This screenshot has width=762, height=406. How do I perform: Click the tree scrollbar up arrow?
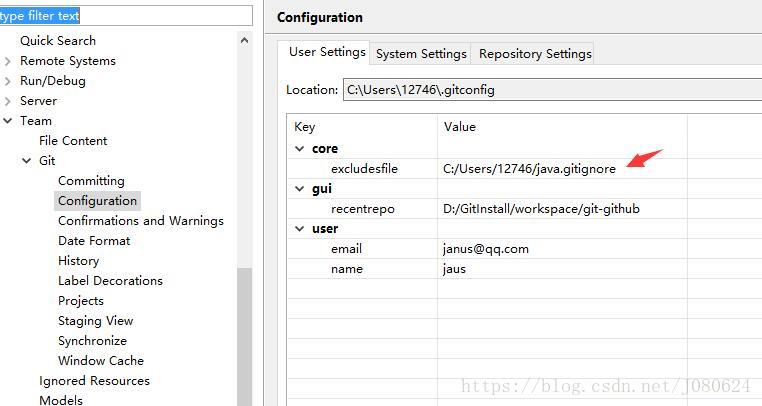pos(244,40)
